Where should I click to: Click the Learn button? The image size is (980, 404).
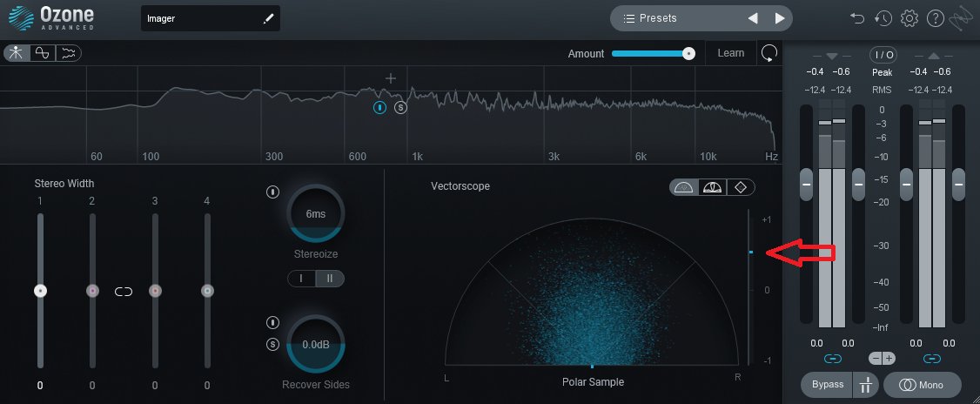pyautogui.click(x=730, y=53)
